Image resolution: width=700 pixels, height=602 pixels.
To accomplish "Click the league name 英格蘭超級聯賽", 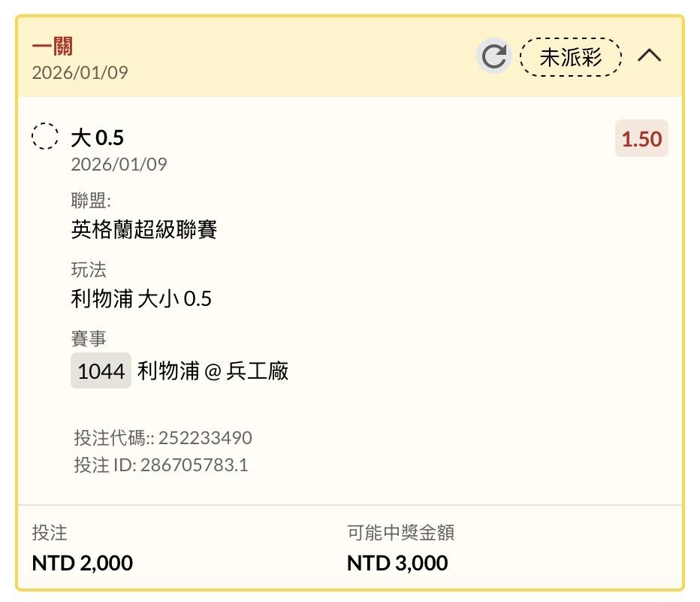I will (x=144, y=229).
